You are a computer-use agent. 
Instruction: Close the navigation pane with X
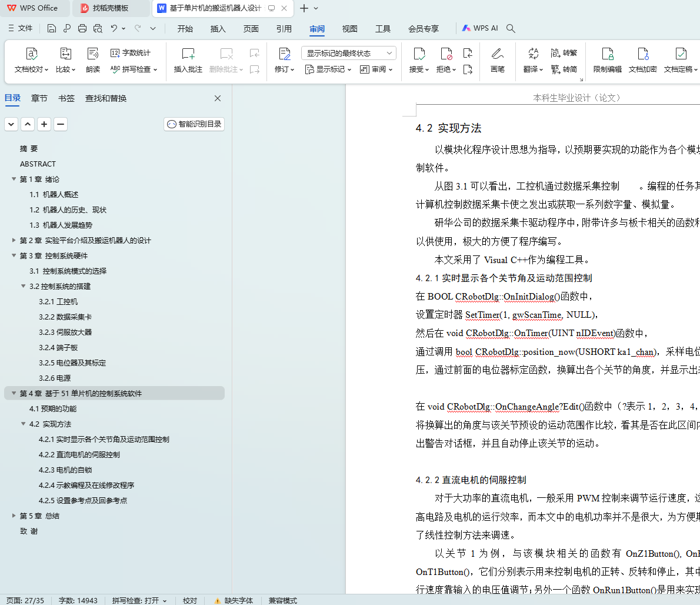[x=218, y=98]
